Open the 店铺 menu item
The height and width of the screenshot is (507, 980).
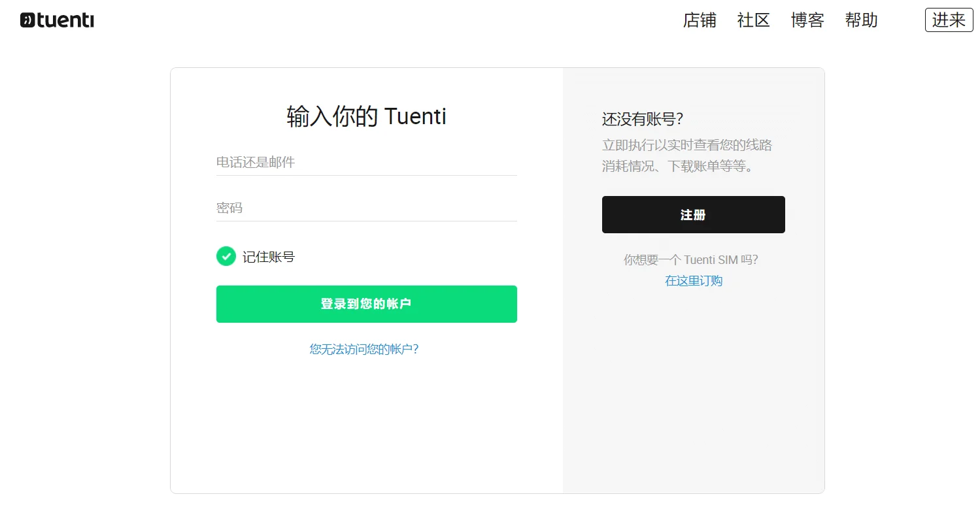(x=700, y=20)
